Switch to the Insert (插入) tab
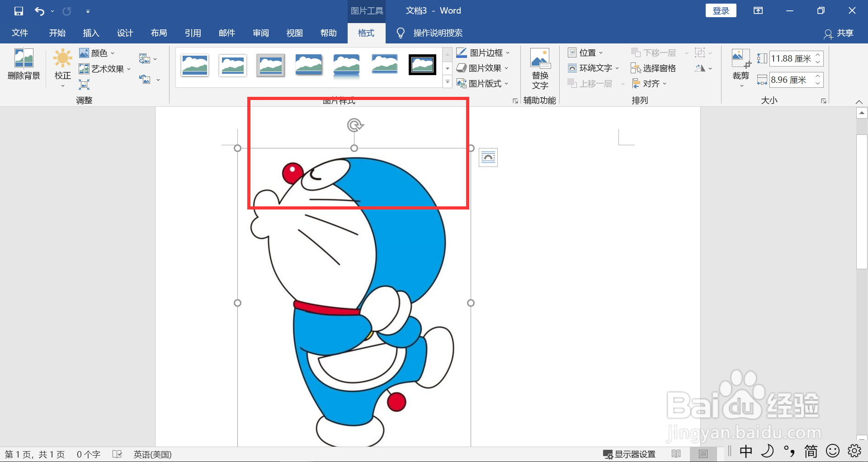 pyautogui.click(x=91, y=33)
